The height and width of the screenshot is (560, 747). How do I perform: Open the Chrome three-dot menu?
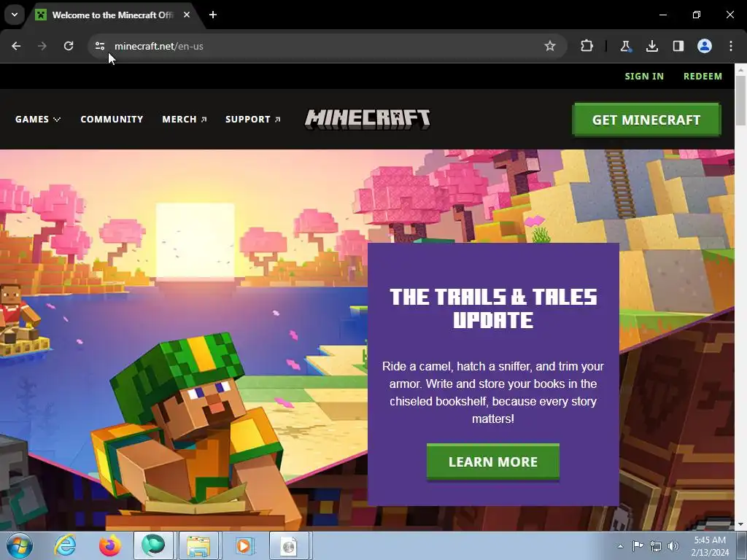click(731, 46)
